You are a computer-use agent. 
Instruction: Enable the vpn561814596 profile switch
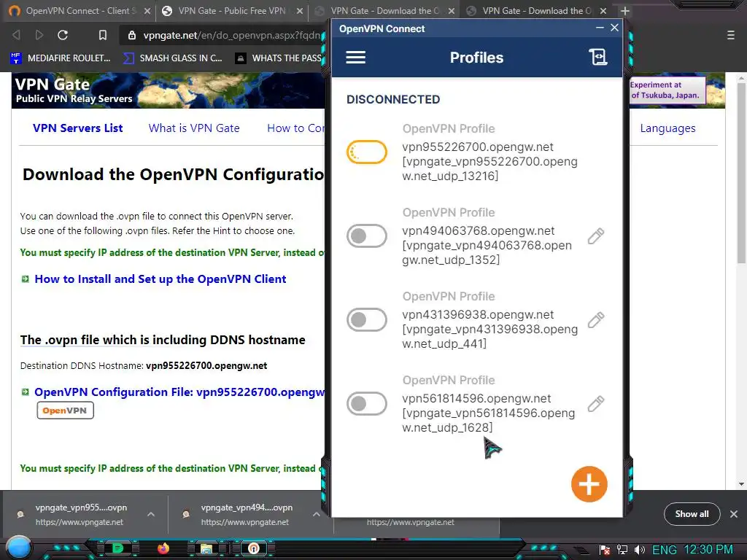(366, 403)
